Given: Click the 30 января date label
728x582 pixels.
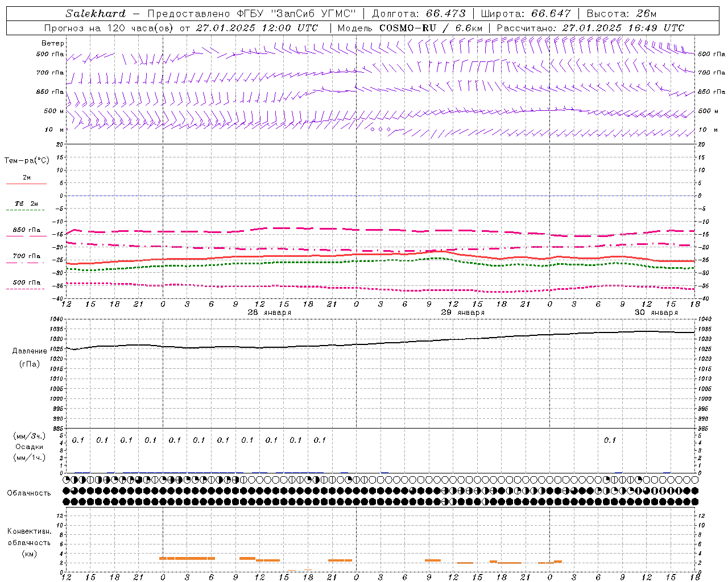Looking at the screenshot, I should 656,313.
